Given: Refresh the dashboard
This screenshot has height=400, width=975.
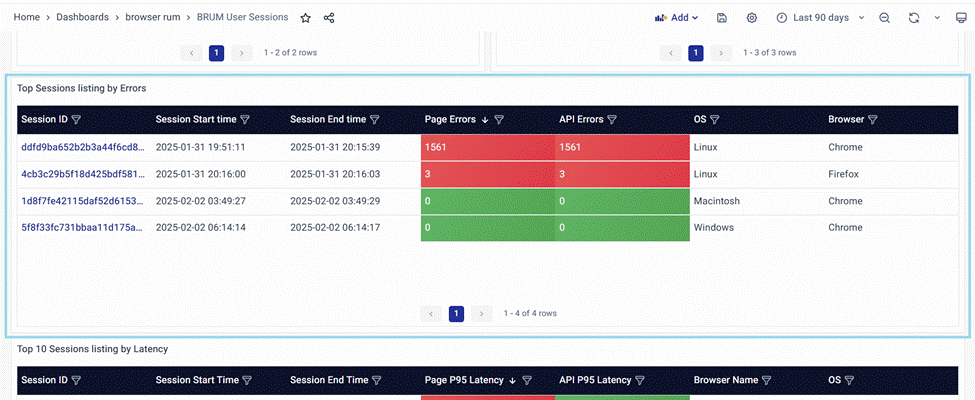Looking at the screenshot, I should [x=913, y=18].
